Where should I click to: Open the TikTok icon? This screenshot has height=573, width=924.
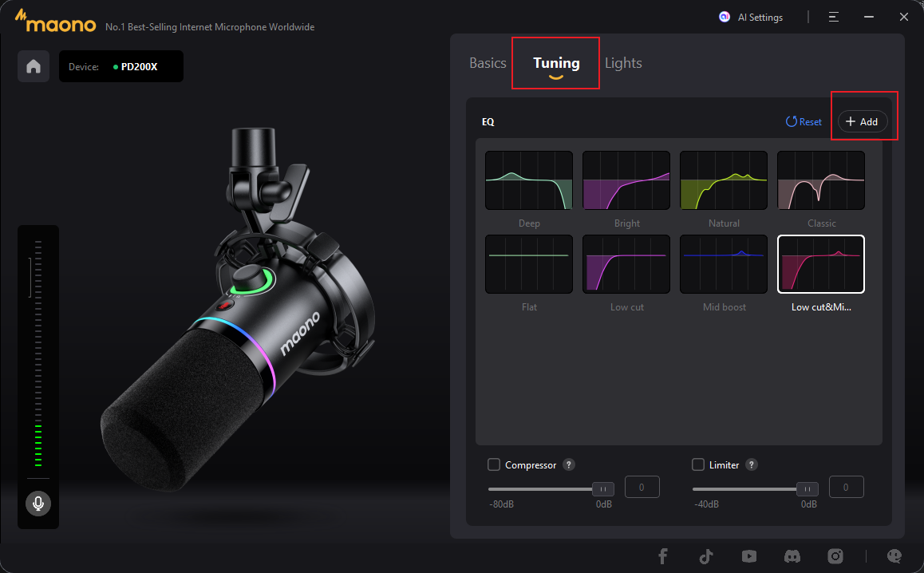[x=706, y=556]
